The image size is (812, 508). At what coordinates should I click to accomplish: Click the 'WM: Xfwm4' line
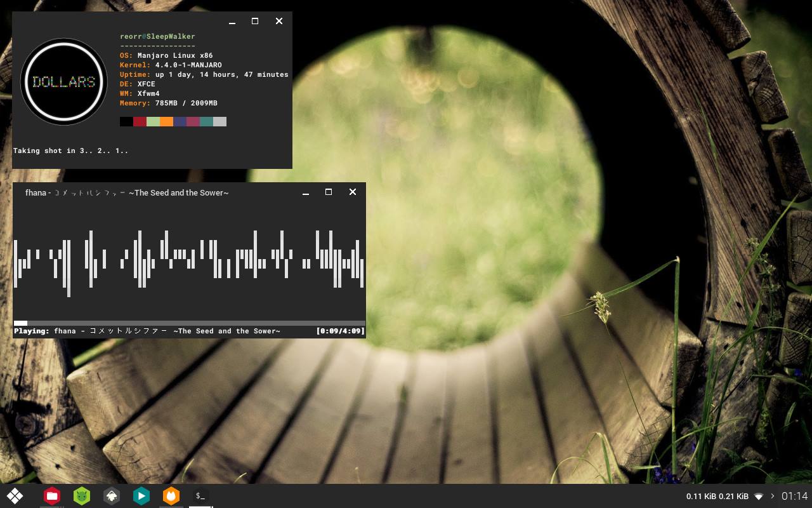point(140,93)
